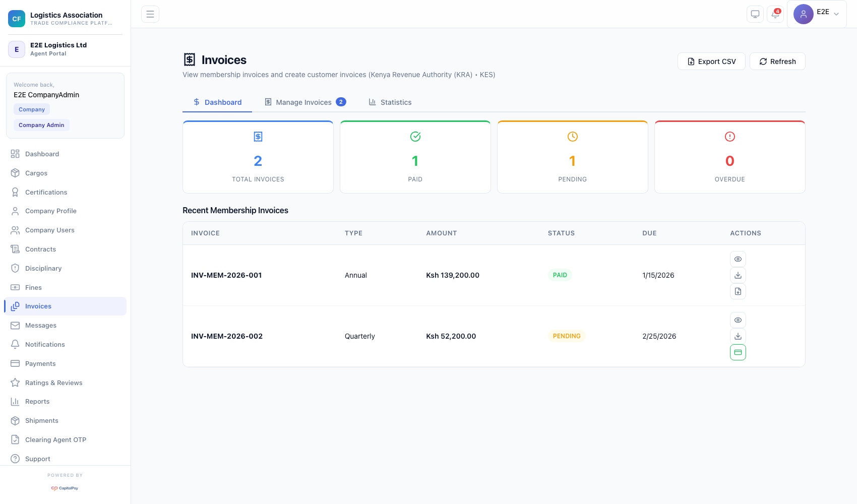Open the Statistics tab

390,102
